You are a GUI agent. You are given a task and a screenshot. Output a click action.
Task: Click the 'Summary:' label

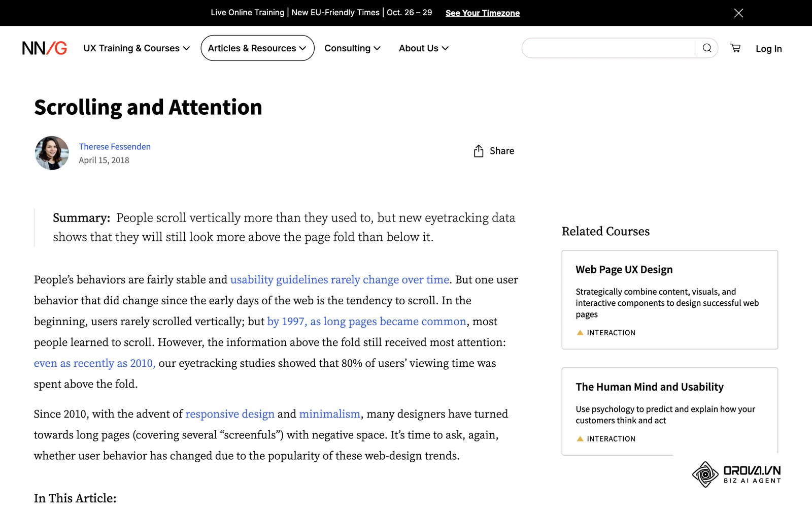point(81,218)
